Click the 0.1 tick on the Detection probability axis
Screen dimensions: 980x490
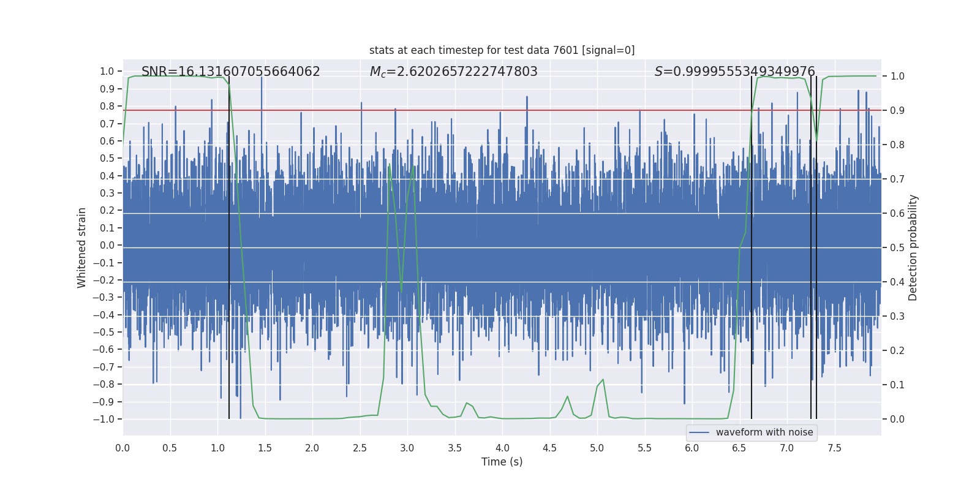pos(897,385)
